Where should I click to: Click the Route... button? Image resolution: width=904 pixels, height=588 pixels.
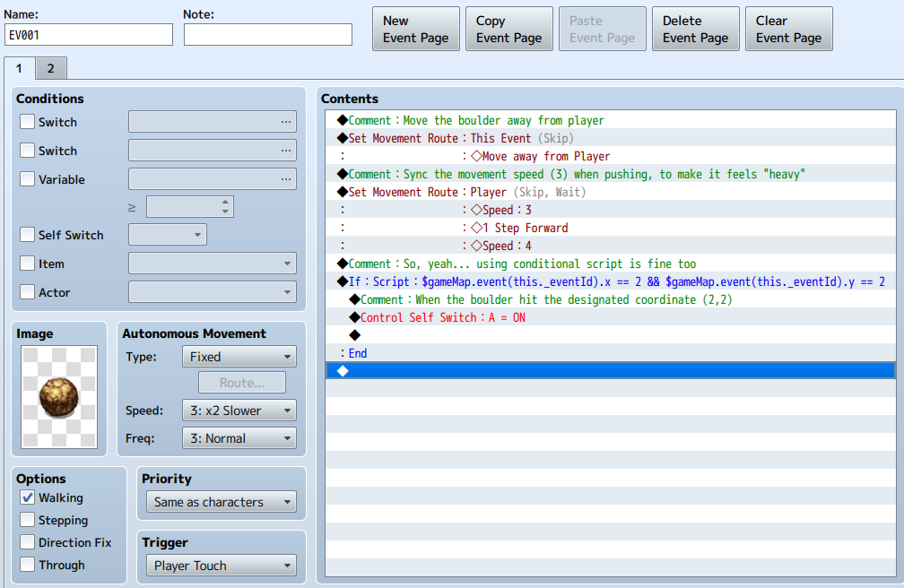(x=242, y=383)
